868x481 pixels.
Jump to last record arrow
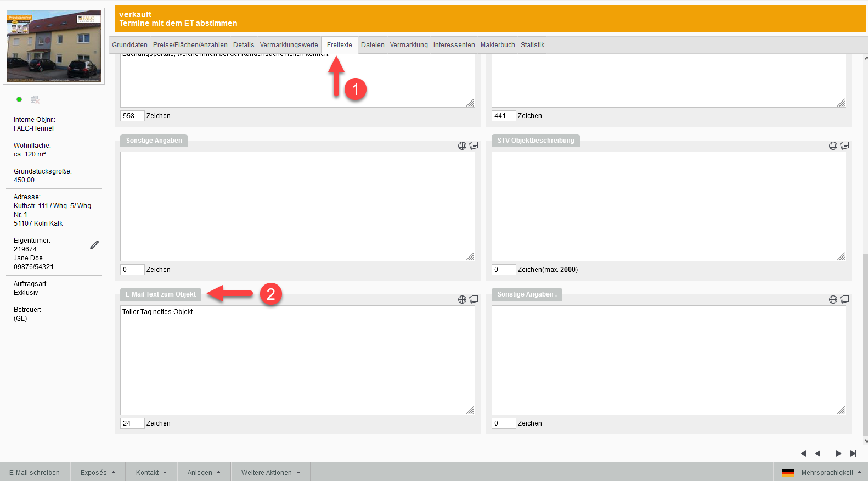tap(853, 454)
